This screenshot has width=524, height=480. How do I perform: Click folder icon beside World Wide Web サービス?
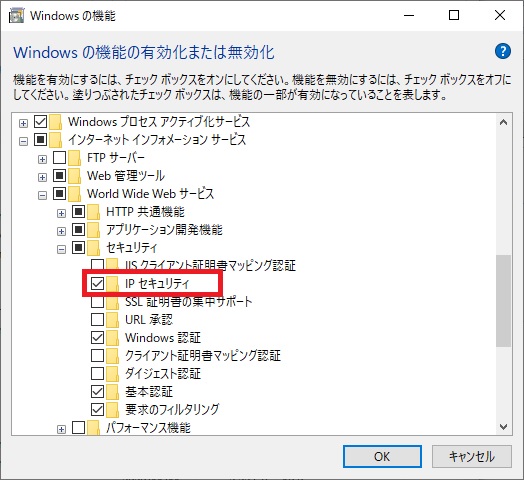75,194
